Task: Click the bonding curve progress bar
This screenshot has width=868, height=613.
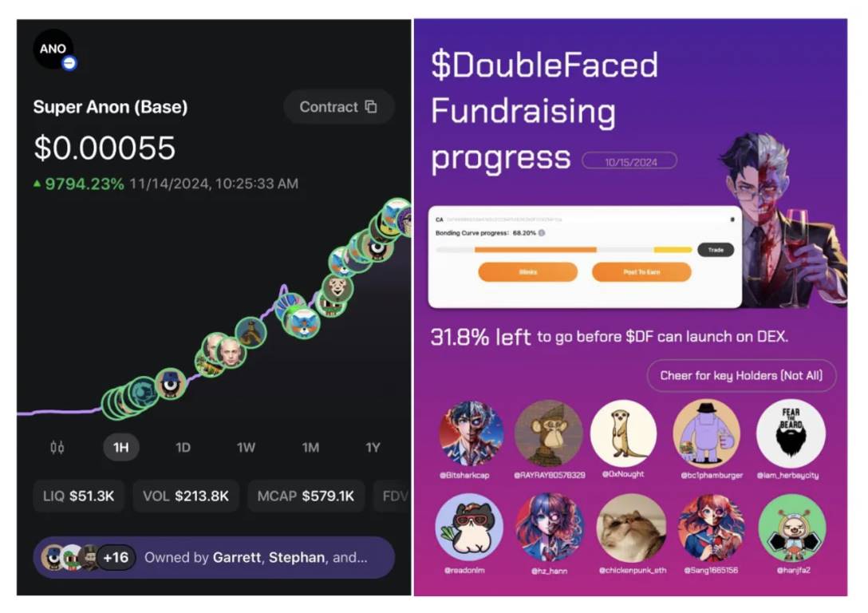Action: (x=563, y=250)
